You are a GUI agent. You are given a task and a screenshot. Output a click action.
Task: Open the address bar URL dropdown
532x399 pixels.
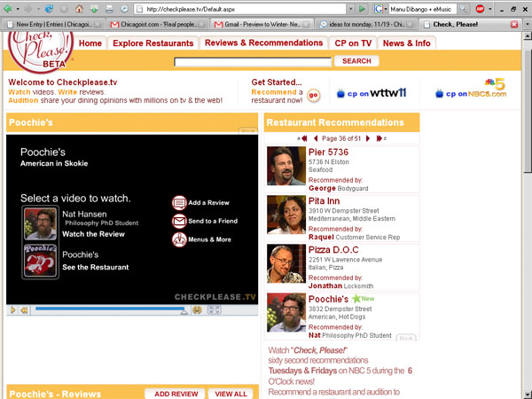point(351,9)
